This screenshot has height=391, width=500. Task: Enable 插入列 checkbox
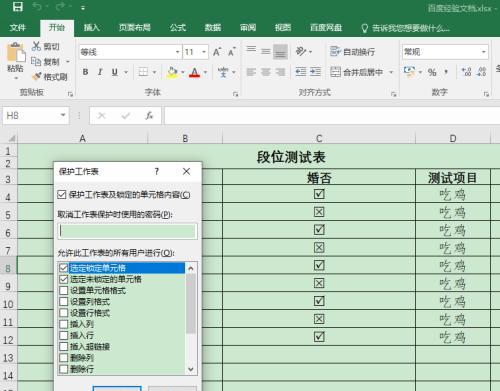coord(64,324)
